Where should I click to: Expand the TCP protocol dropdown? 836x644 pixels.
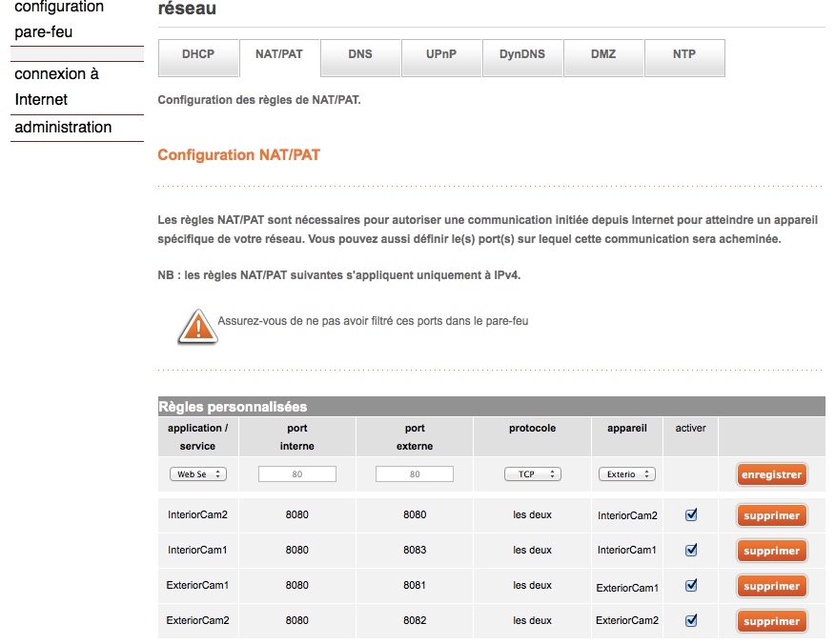click(532, 474)
